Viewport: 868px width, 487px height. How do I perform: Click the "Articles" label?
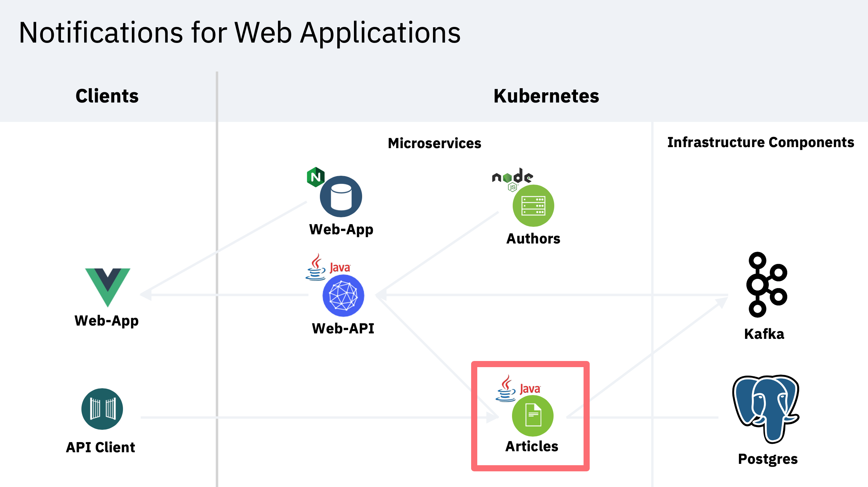pyautogui.click(x=532, y=446)
